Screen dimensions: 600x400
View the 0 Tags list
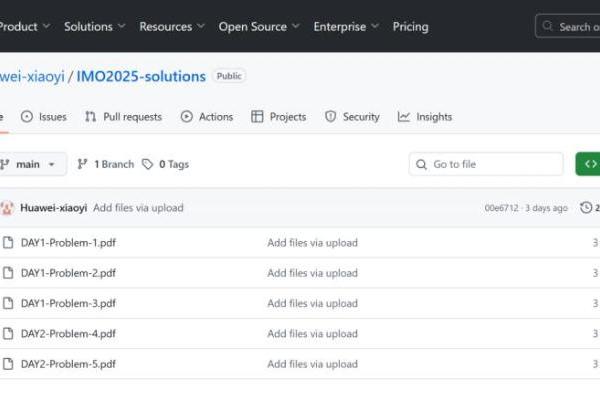click(165, 164)
